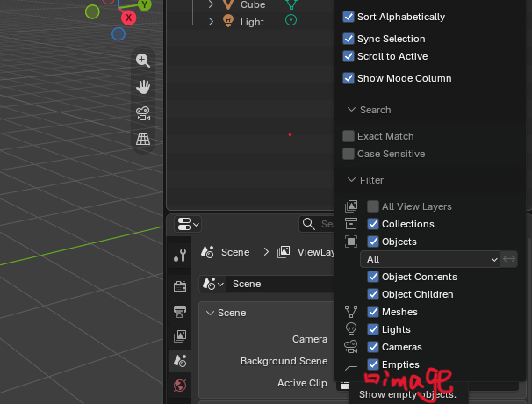The width and height of the screenshot is (532, 404).
Task: Click the Cube mesh data icon
Action: click(291, 4)
